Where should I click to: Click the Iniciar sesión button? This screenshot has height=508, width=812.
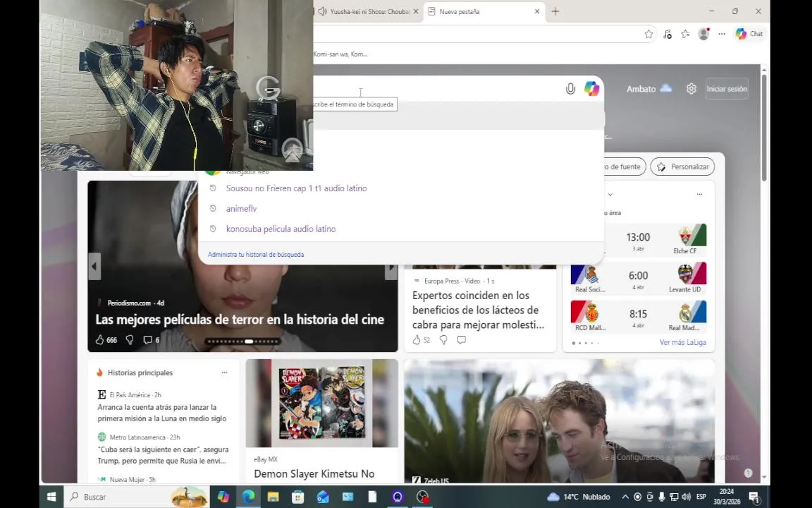(x=727, y=89)
